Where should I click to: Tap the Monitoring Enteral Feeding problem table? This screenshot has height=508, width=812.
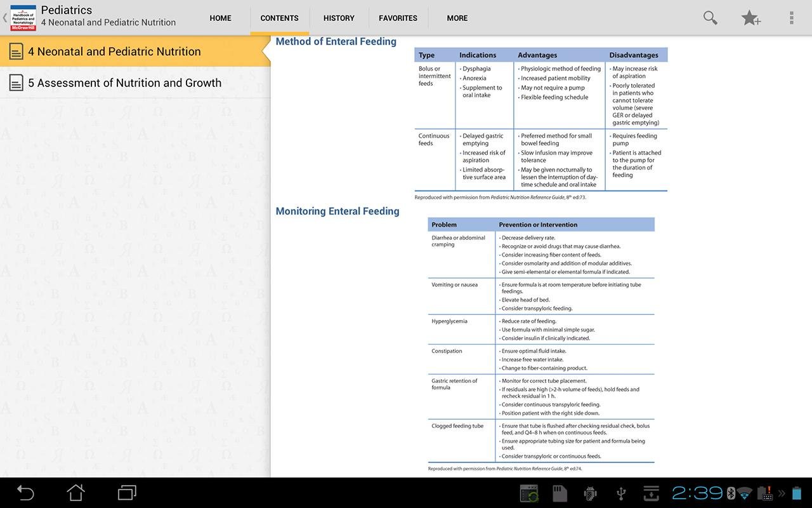(541, 340)
